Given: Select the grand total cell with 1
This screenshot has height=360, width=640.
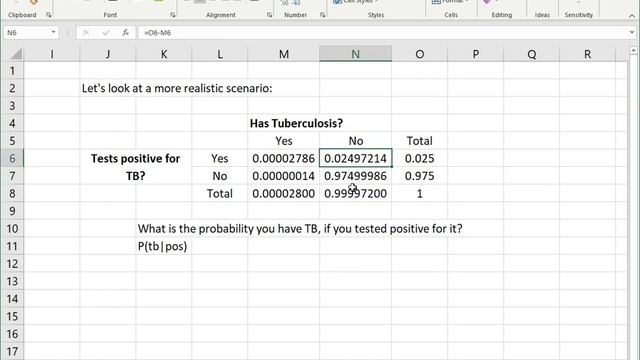Looking at the screenshot, I should tap(420, 193).
